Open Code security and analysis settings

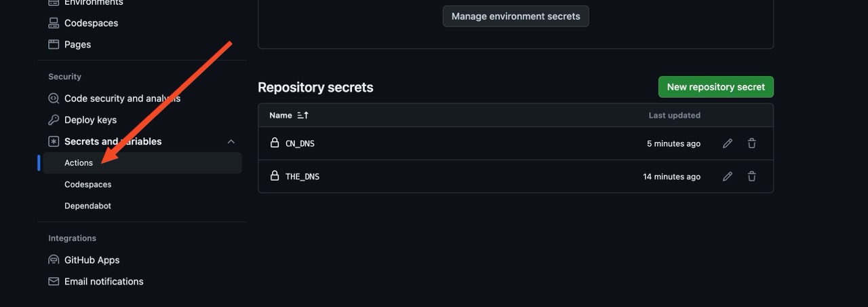point(122,98)
